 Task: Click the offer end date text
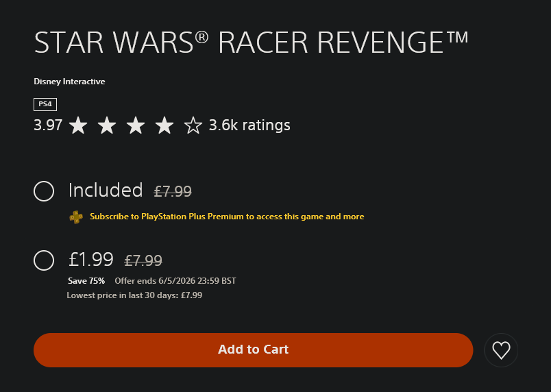coord(175,281)
